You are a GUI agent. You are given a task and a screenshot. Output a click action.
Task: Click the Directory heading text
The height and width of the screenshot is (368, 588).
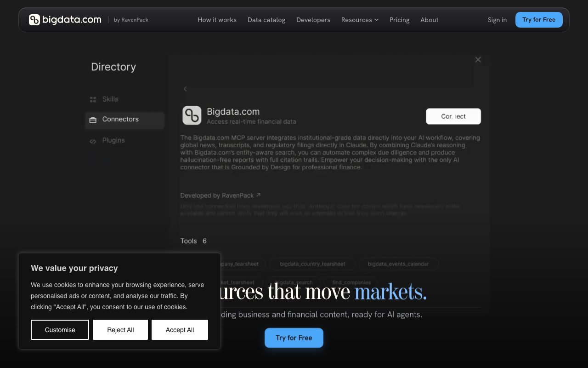pos(113,67)
